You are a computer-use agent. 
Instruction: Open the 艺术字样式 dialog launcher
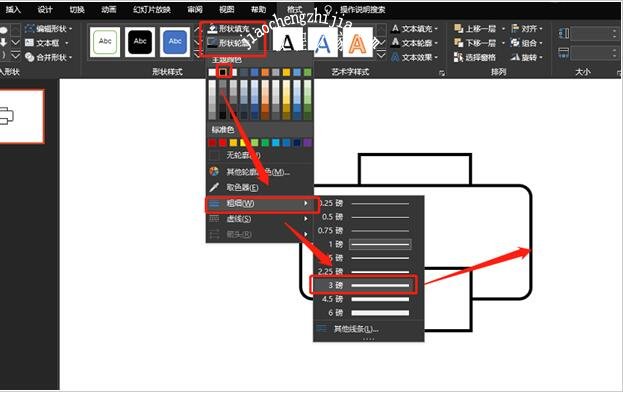click(442, 73)
